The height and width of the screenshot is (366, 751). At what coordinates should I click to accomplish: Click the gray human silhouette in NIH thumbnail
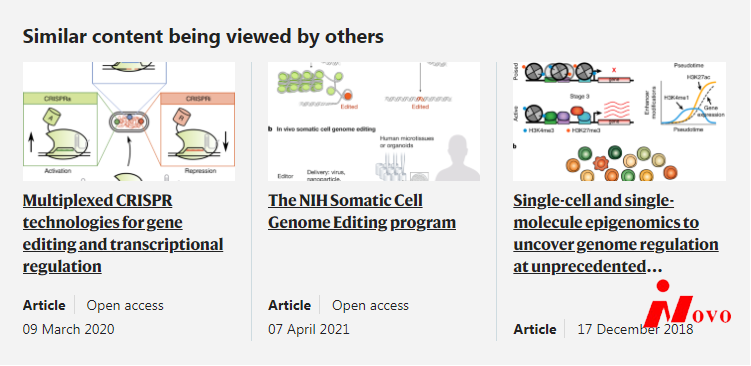coord(457,158)
